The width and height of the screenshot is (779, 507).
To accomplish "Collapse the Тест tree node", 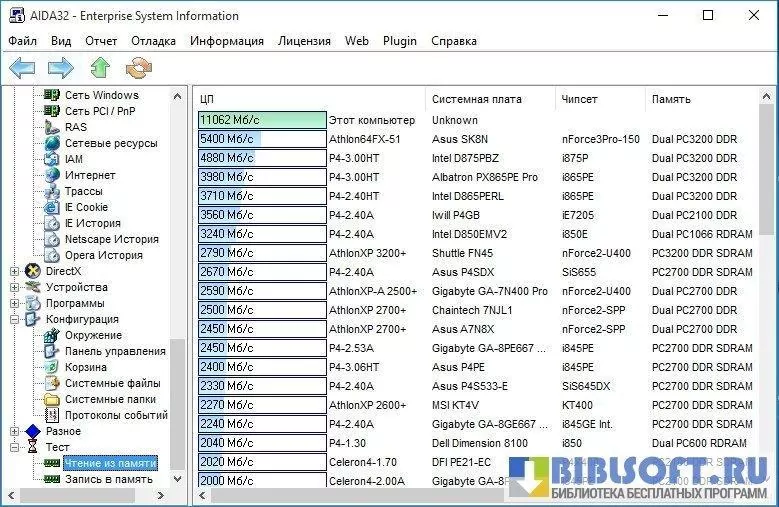I will (x=15, y=447).
